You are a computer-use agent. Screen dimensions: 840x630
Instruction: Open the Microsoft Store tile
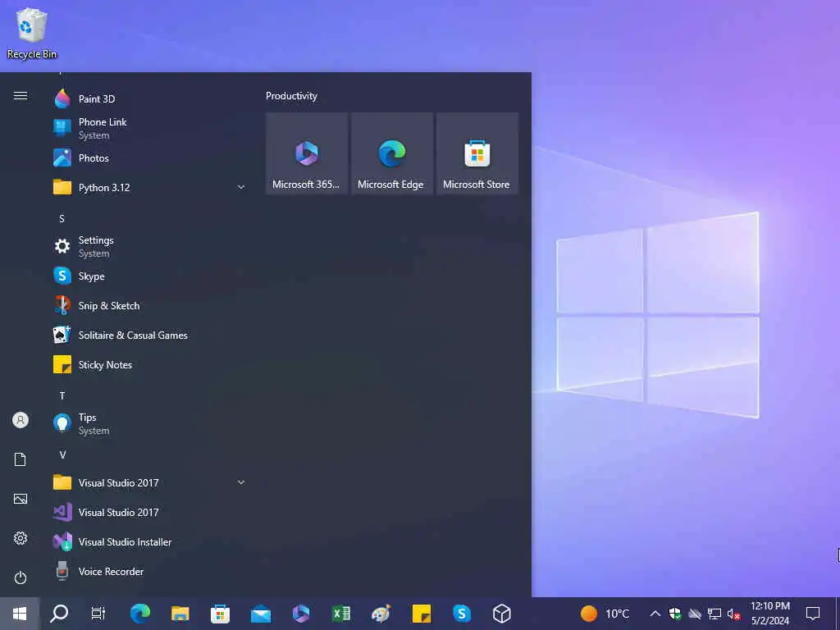click(477, 153)
